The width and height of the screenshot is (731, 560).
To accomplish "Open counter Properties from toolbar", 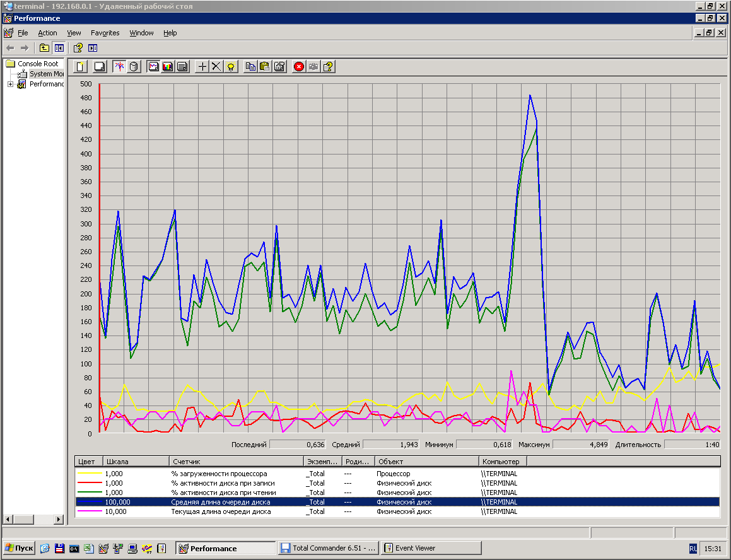I will click(279, 66).
